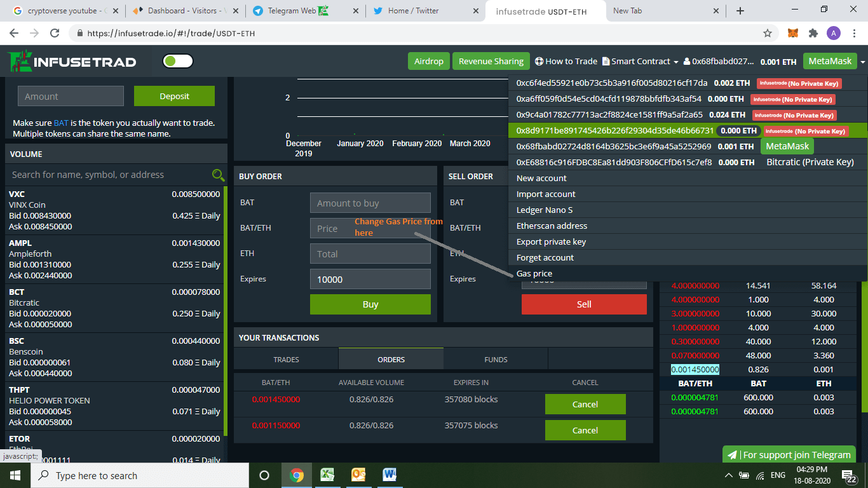Select account 0xa6ff059f0d54e5cd04cfd119878bbfdfb343af54
The width and height of the screenshot is (868, 488).
pyautogui.click(x=688, y=99)
